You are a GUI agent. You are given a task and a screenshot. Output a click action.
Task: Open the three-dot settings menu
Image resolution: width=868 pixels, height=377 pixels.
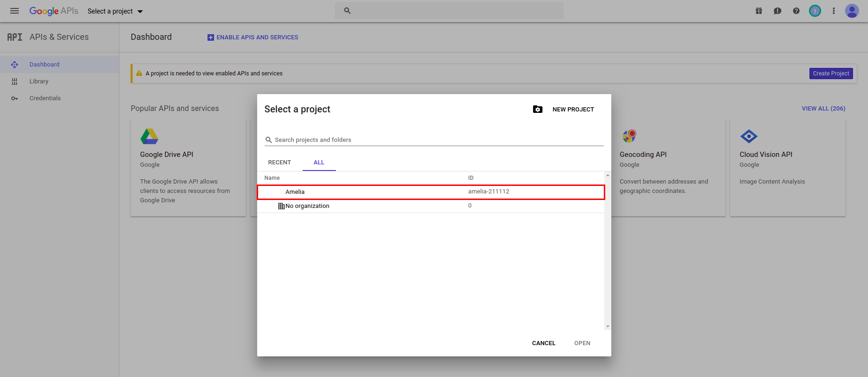click(834, 11)
